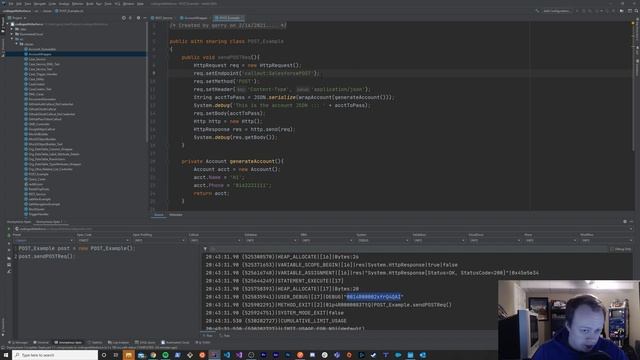This screenshot has width=640, height=360.
Task: Open the Windows Start menu
Action: click(6, 355)
